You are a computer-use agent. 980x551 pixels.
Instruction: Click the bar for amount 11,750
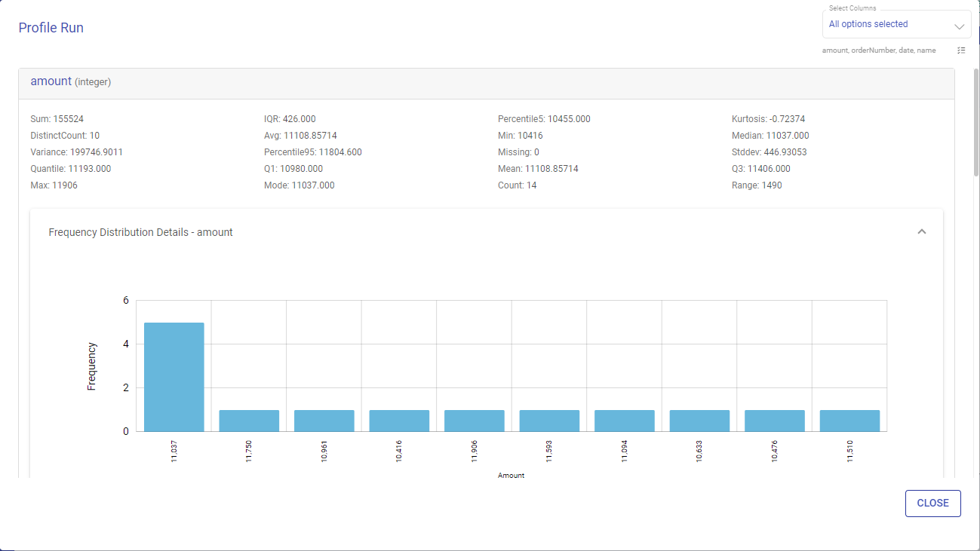249,421
